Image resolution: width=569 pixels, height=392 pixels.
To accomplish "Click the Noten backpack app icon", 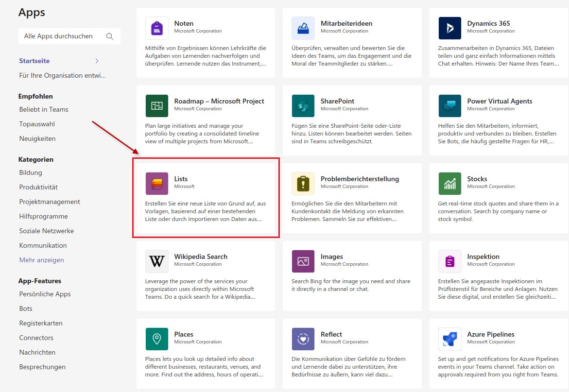I will pos(157,28).
